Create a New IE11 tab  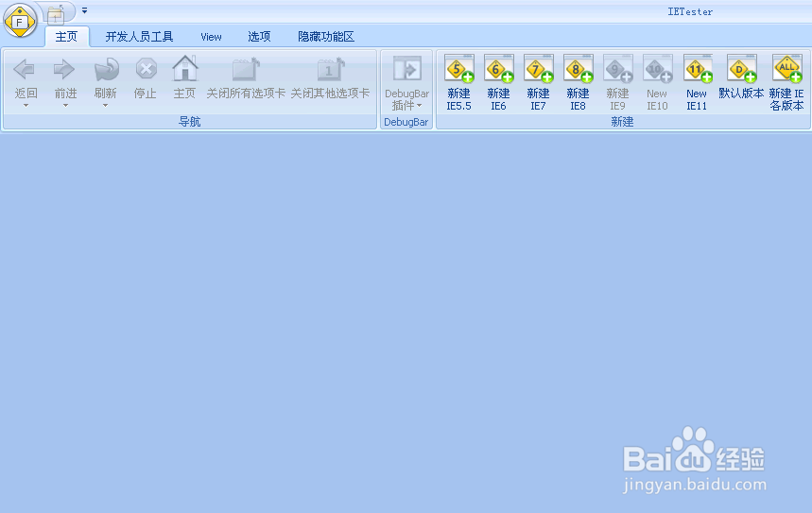click(x=697, y=83)
